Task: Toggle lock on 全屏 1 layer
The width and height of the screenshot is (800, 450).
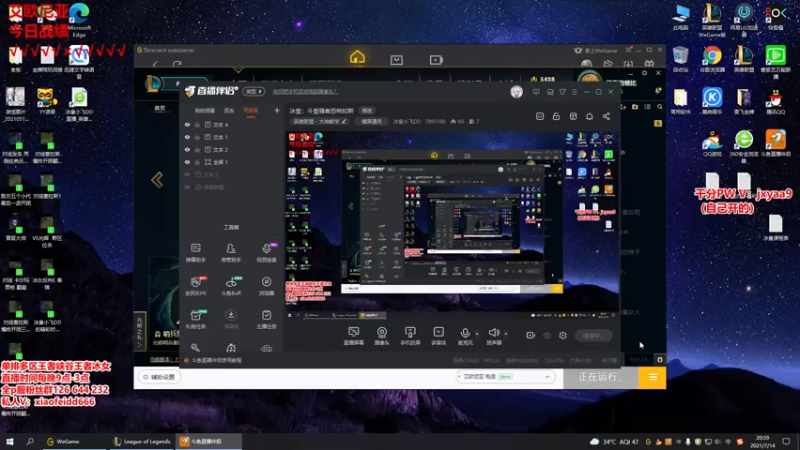Action: tap(197, 162)
